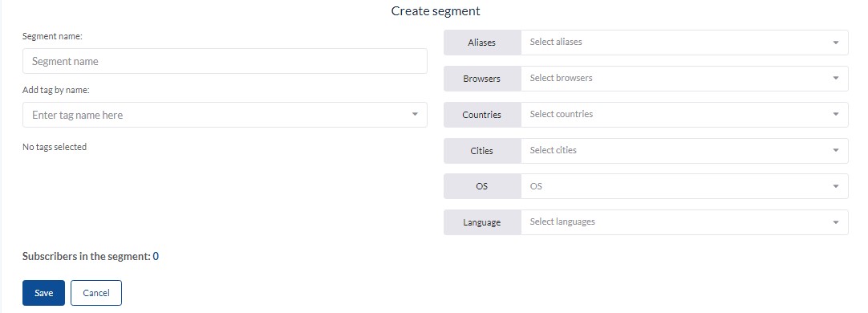The height and width of the screenshot is (313, 868).
Task: Click the Select browsers field
Action: [x=684, y=79]
